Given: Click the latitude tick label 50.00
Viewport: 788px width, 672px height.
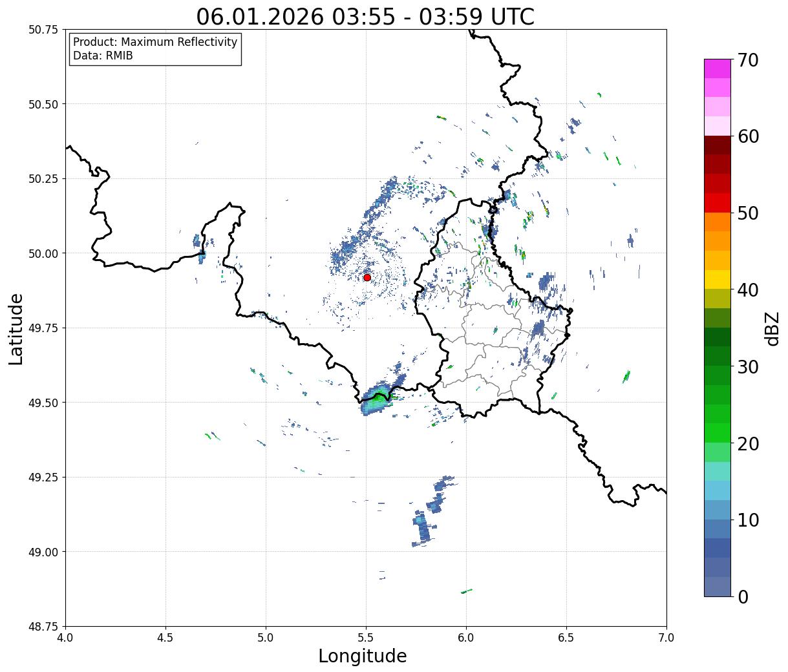Looking at the screenshot, I should (x=43, y=253).
